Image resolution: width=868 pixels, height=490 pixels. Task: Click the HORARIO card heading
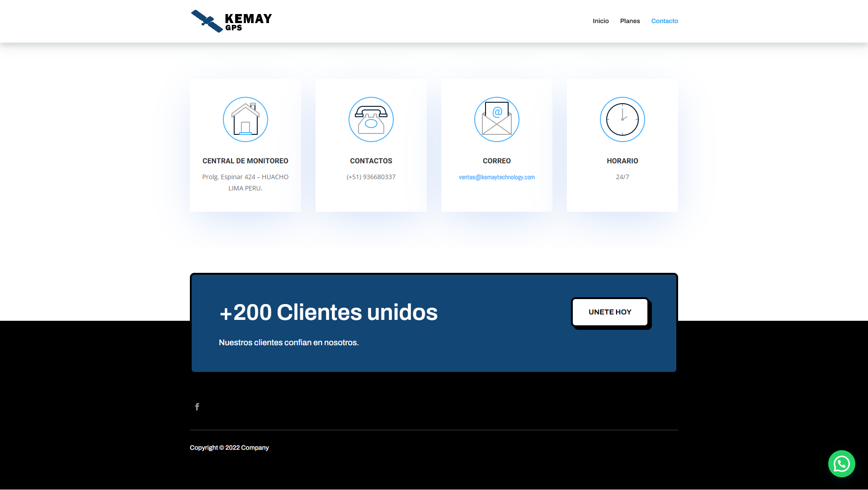click(622, 161)
